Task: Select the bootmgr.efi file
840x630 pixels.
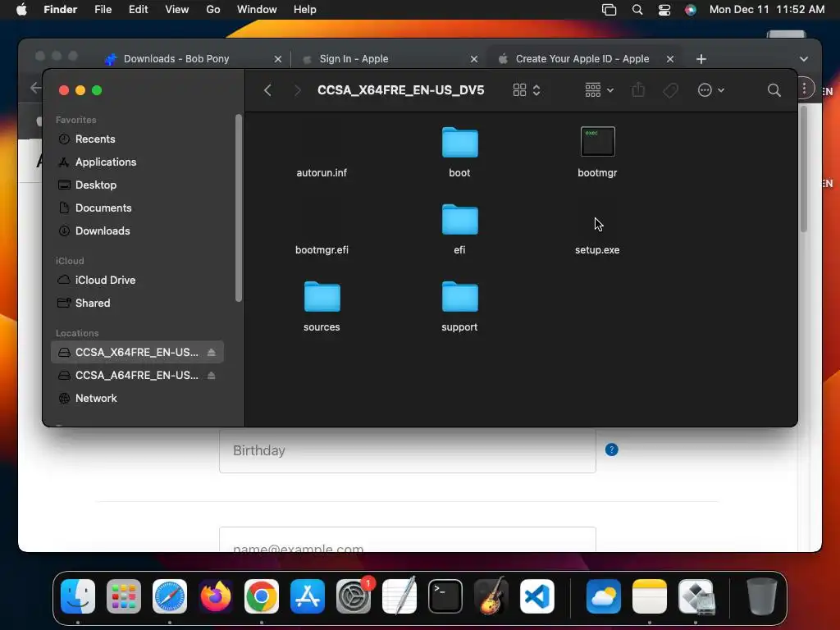Action: tap(322, 249)
